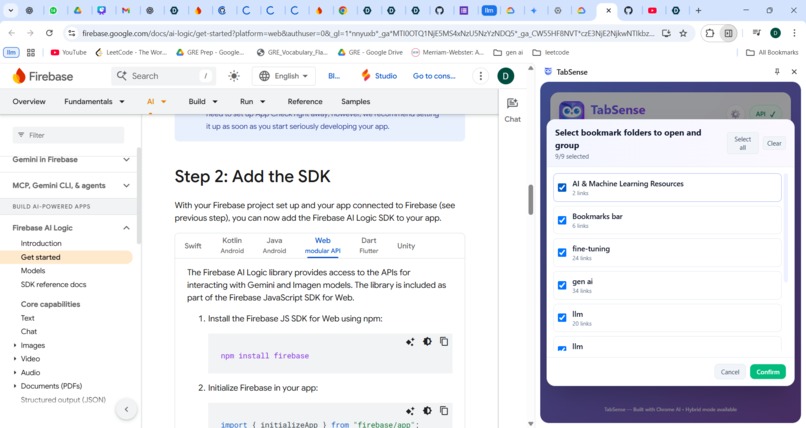Toggle the Firebase light/dark theme sun icon
806x428 pixels.
[234, 76]
